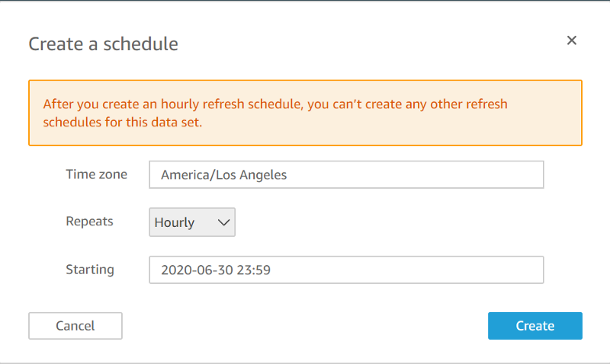The image size is (610, 364).
Task: Click warning text about other refresh schedules
Action: [275, 113]
